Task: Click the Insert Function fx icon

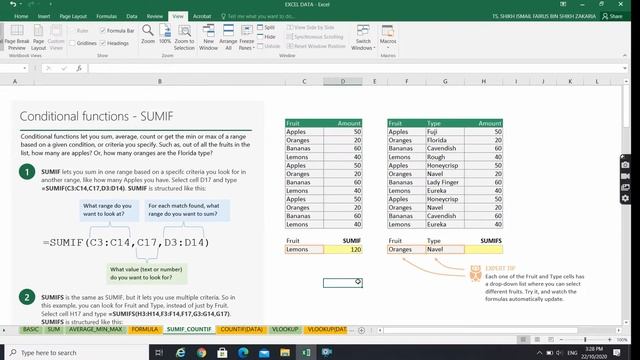Action: click(79, 68)
